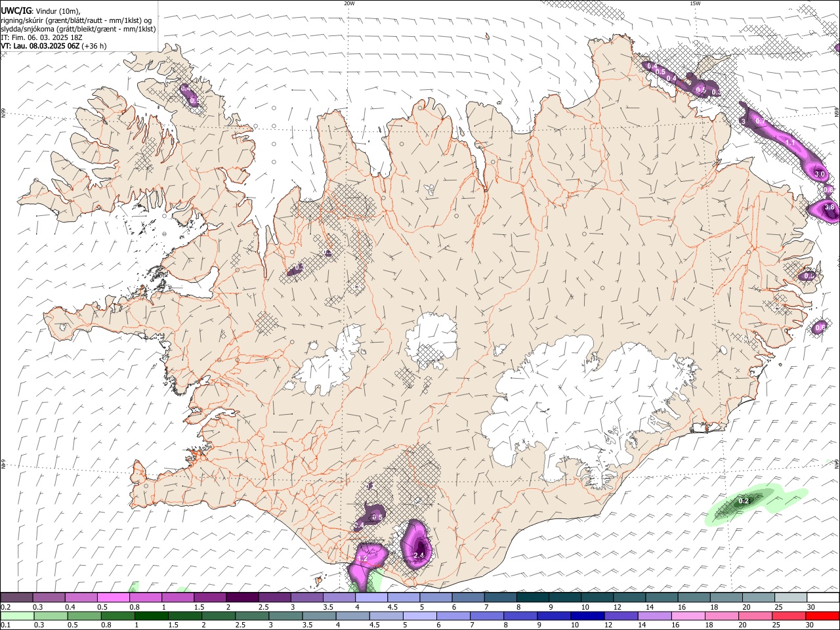Select the "IT: Fim. 06. 03. 2025 18Z" line
This screenshot has width=840, height=630.
click(x=41, y=37)
